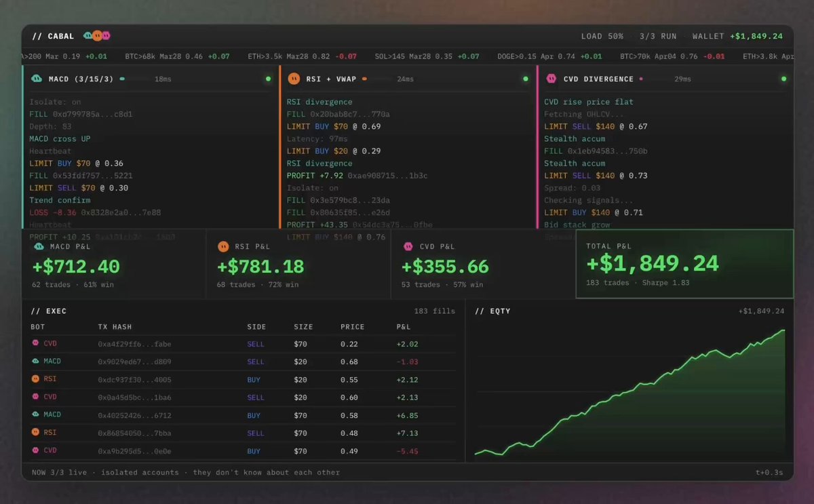The width and height of the screenshot is (814, 504).
Task: Click the orange icon in the RSI + VWAP panel header
Action: [x=294, y=79]
